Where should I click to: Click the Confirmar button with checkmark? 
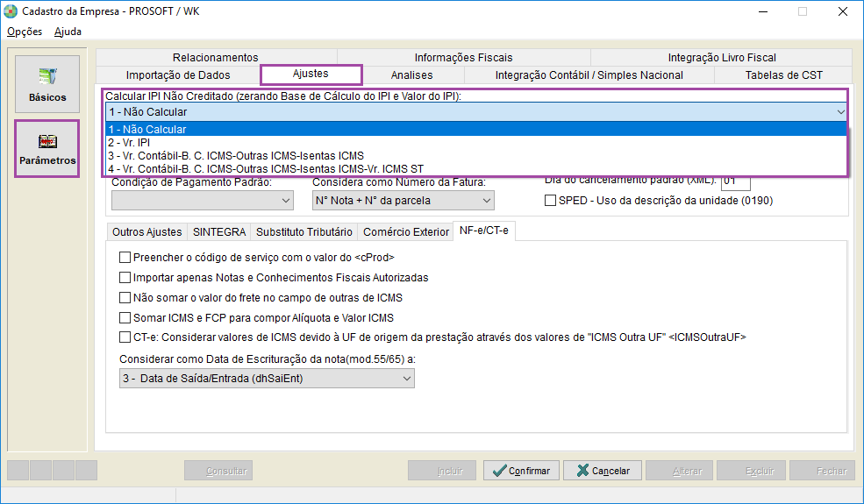pyautogui.click(x=520, y=471)
